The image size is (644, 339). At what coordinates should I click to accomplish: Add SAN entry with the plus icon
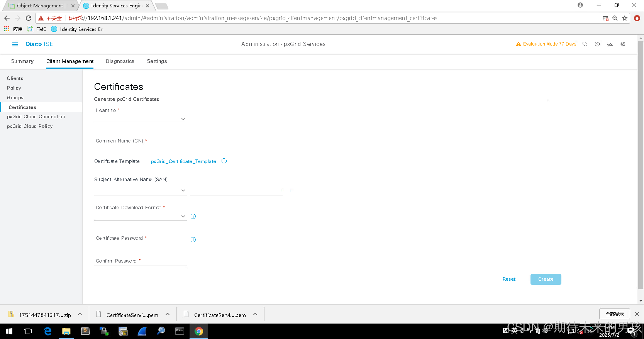290,191
